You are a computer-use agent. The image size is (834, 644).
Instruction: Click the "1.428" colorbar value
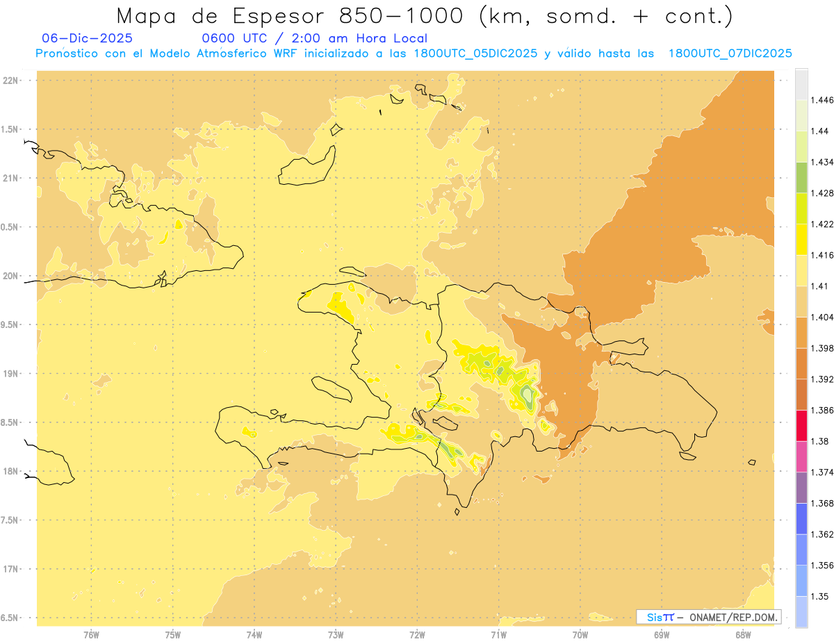pyautogui.click(x=824, y=193)
